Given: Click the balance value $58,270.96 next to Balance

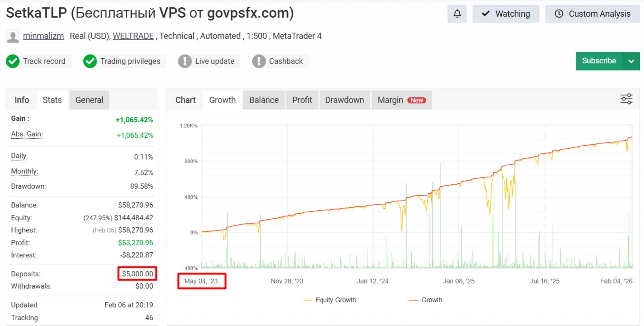Looking at the screenshot, I should tap(136, 205).
